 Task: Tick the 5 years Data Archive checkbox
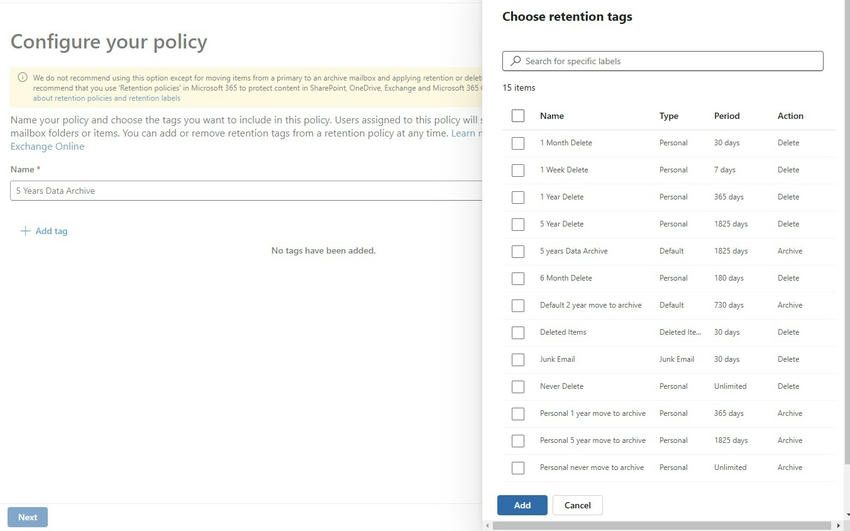click(x=518, y=251)
